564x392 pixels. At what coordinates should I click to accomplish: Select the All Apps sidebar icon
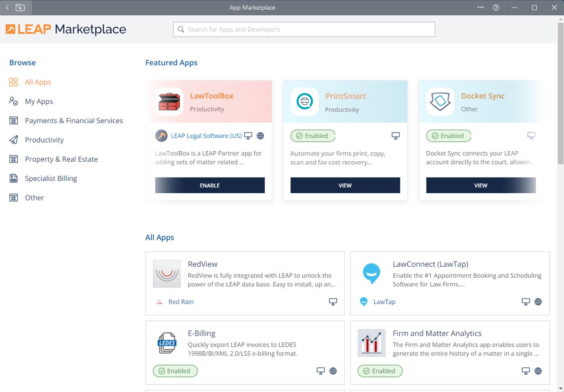click(13, 82)
